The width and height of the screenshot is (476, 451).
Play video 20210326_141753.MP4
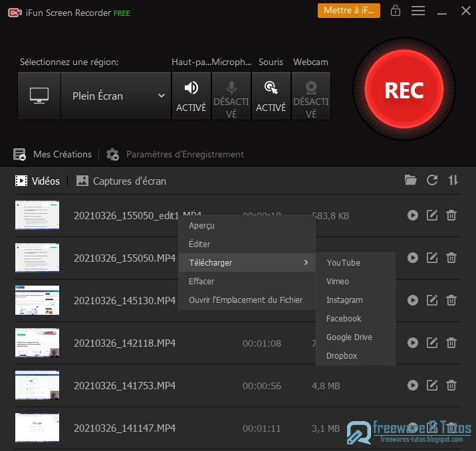413,385
